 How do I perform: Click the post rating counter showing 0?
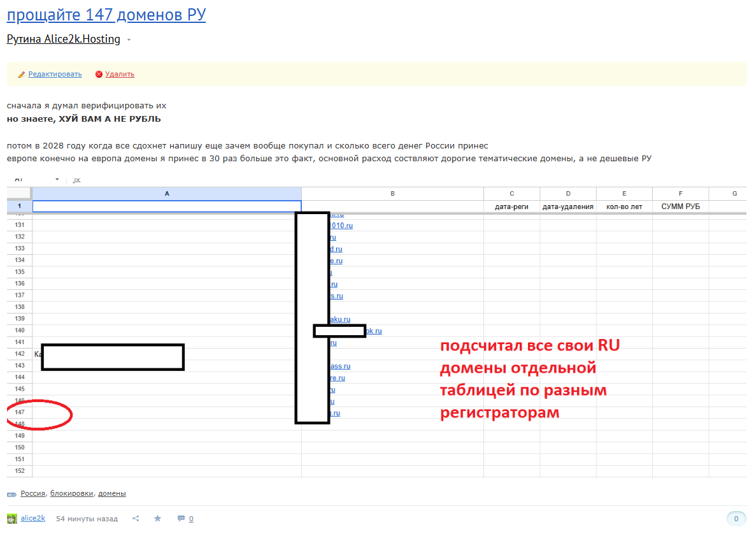(x=736, y=519)
